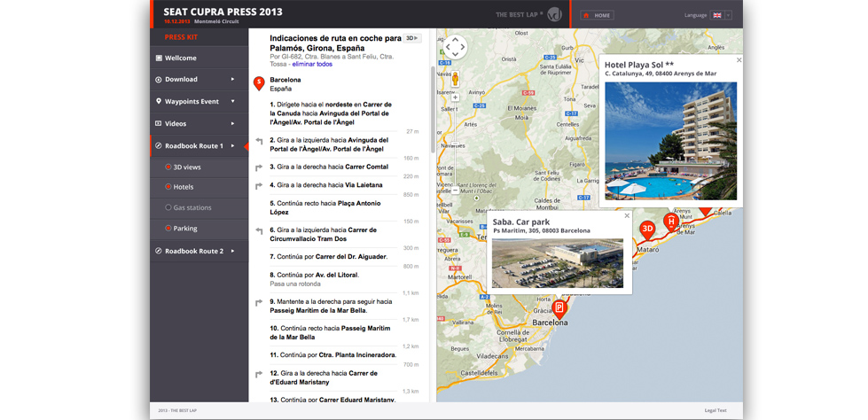Zoom out with the map minus button
The width and height of the screenshot is (868, 420).
pyautogui.click(x=455, y=191)
